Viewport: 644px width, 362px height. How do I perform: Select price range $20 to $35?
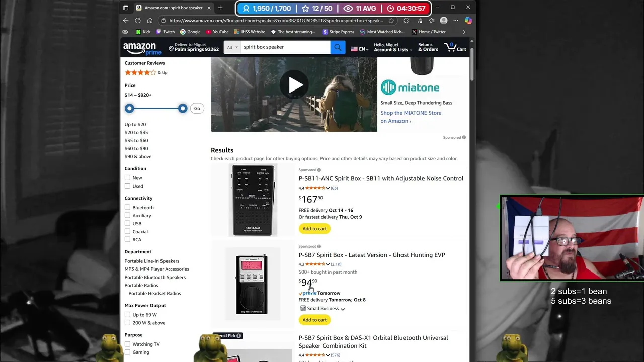coord(136,132)
